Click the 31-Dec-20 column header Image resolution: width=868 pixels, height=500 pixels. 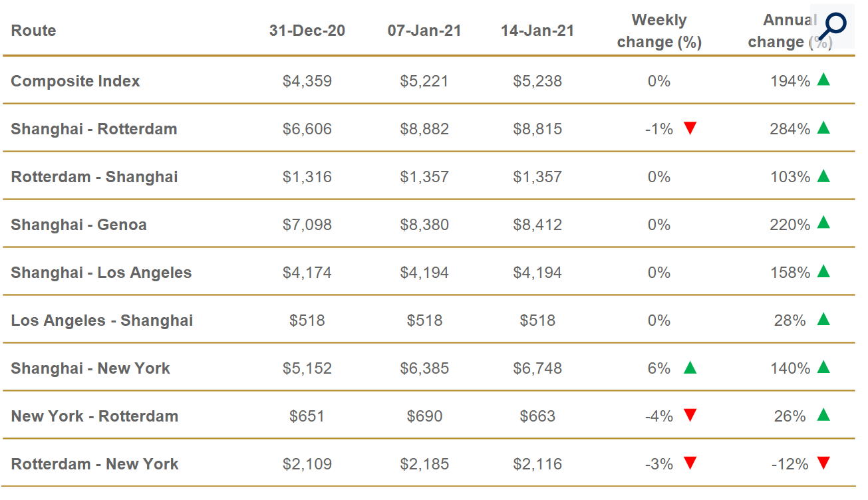(x=307, y=31)
